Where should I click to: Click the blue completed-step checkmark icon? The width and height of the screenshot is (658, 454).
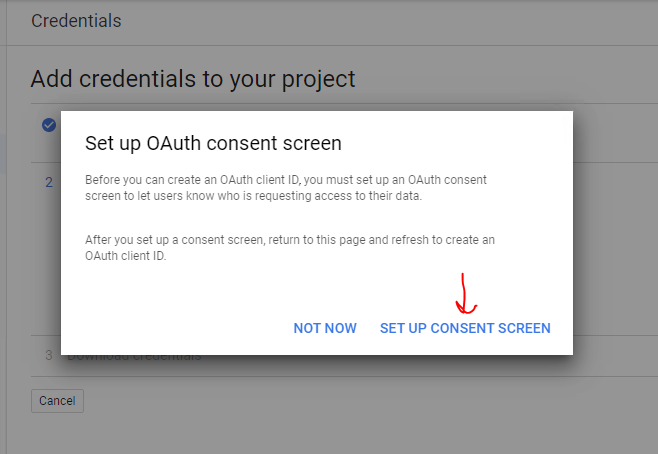click(x=49, y=125)
